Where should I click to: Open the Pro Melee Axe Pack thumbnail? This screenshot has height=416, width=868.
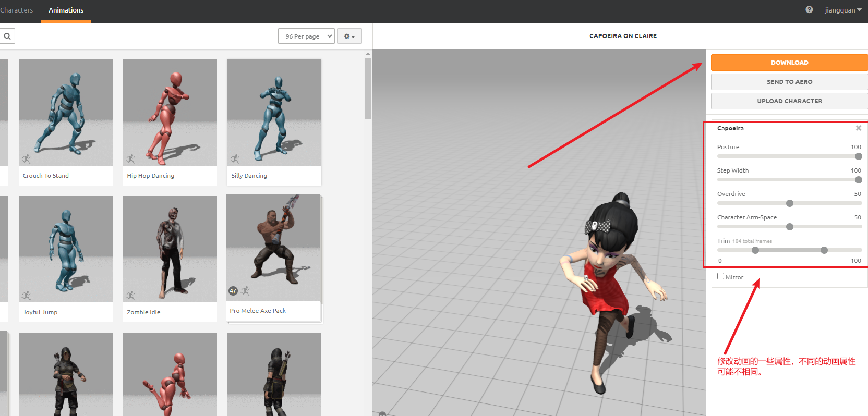(x=273, y=248)
